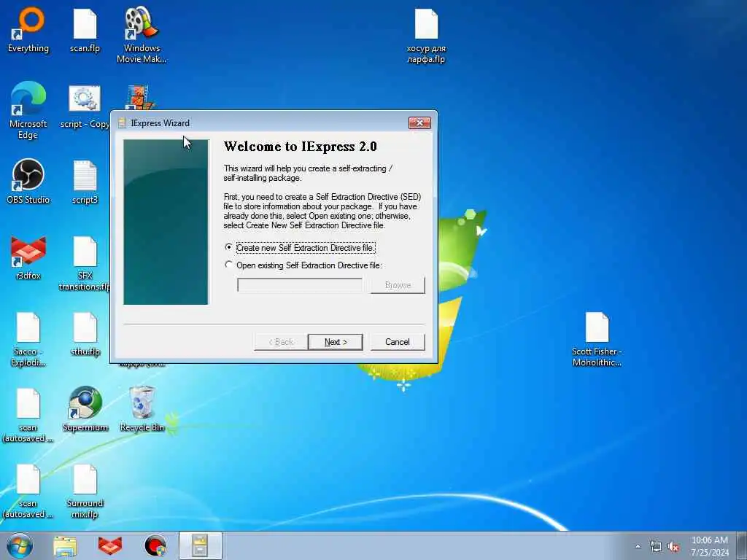Select the Sacco - Explodi... file

pyautogui.click(x=28, y=340)
